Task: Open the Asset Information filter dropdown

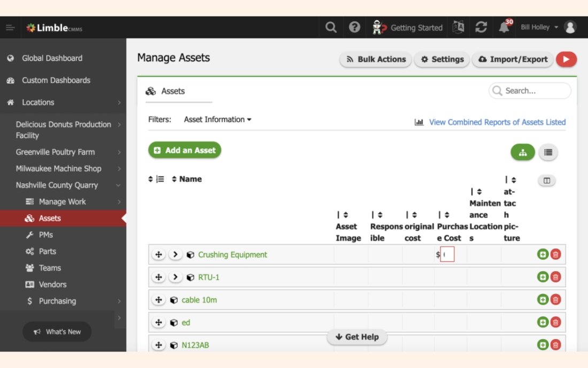Action: click(x=218, y=119)
